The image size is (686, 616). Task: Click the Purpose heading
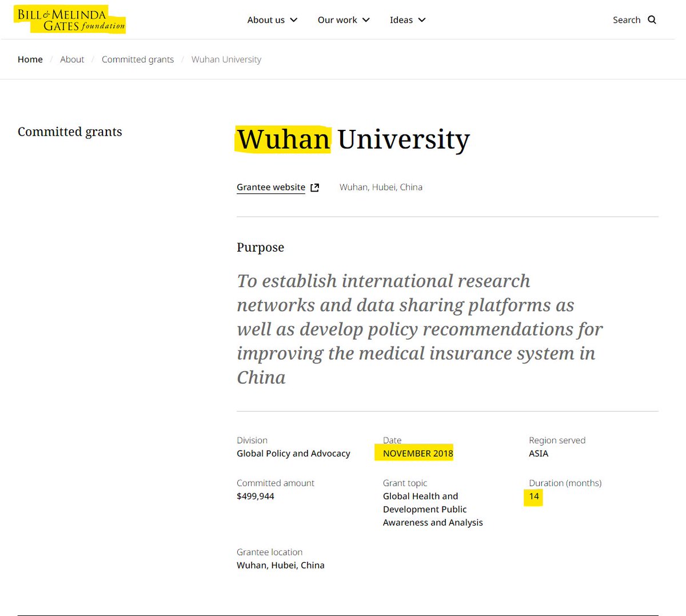[260, 247]
